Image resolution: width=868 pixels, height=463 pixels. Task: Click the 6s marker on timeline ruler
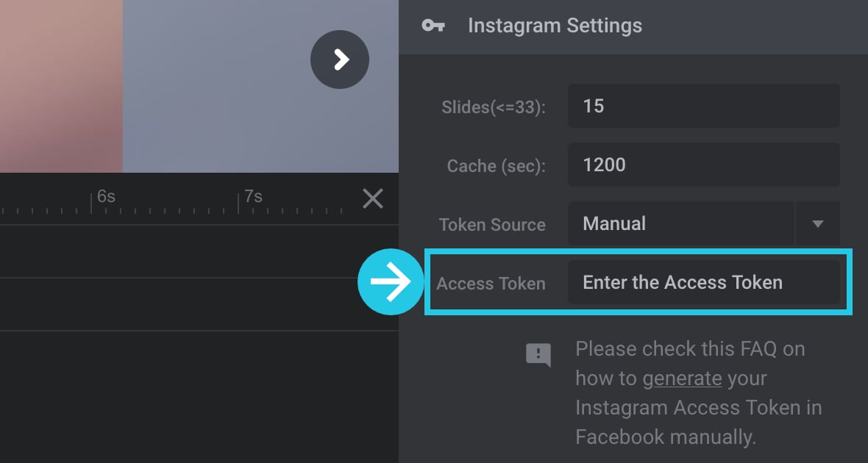coord(106,196)
